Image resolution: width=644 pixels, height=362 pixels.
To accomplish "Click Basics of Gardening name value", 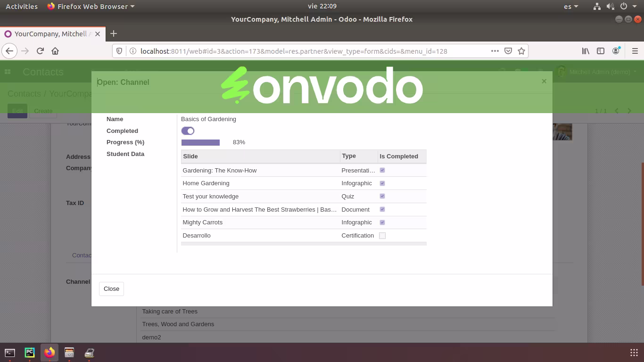I will click(x=208, y=119).
